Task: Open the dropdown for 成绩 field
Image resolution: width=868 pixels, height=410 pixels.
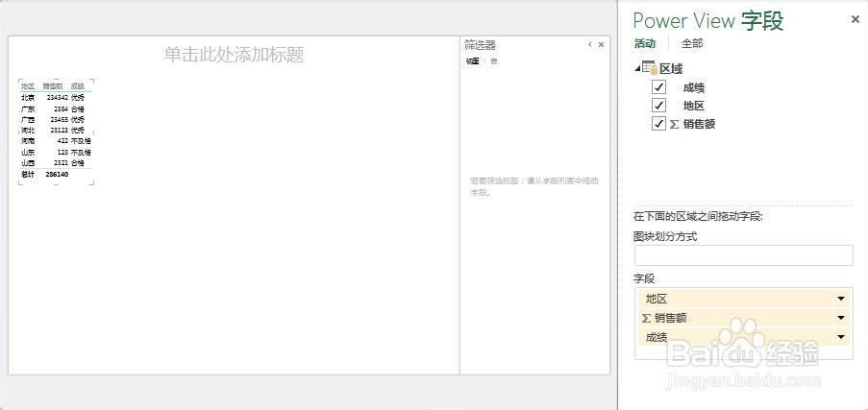Action: click(841, 337)
